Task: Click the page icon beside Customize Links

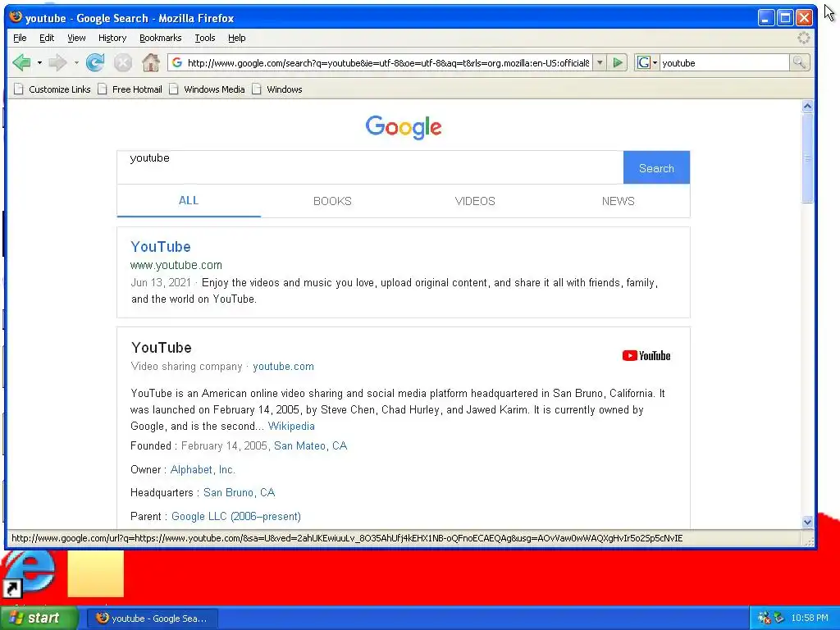Action: click(x=19, y=89)
